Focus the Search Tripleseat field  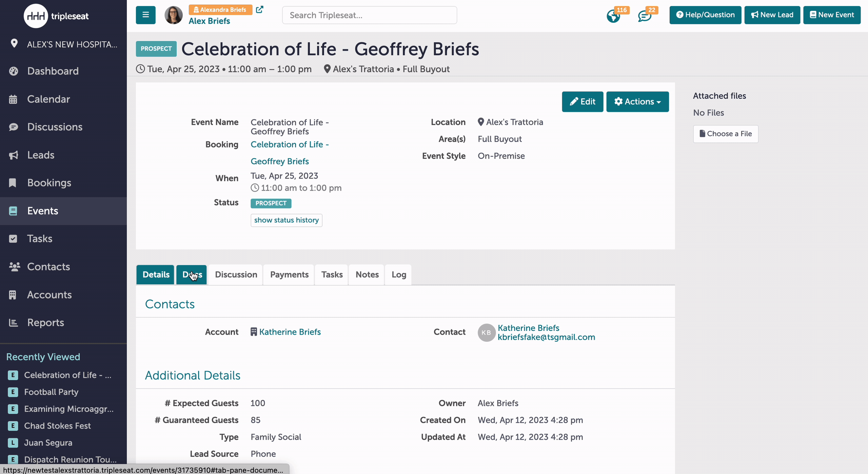(369, 15)
